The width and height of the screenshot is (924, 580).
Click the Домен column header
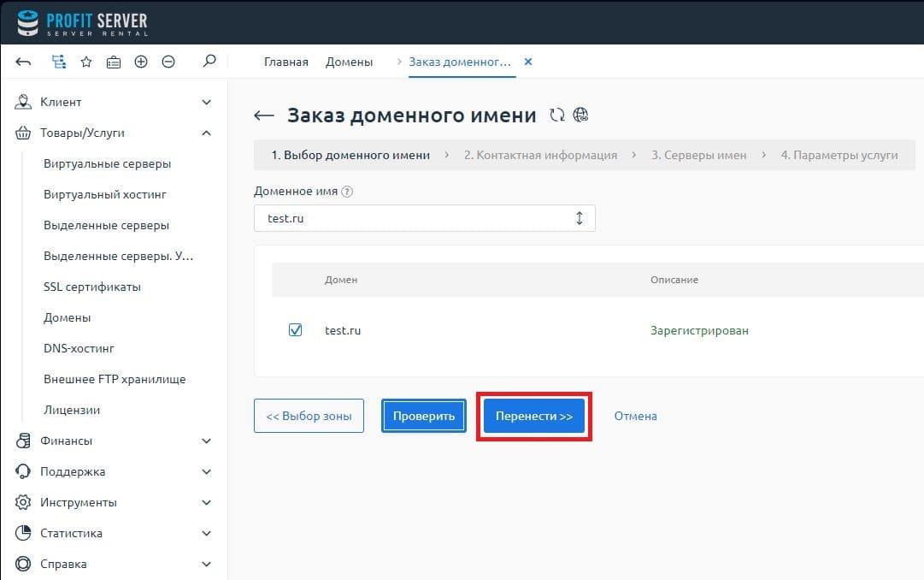[x=340, y=280]
